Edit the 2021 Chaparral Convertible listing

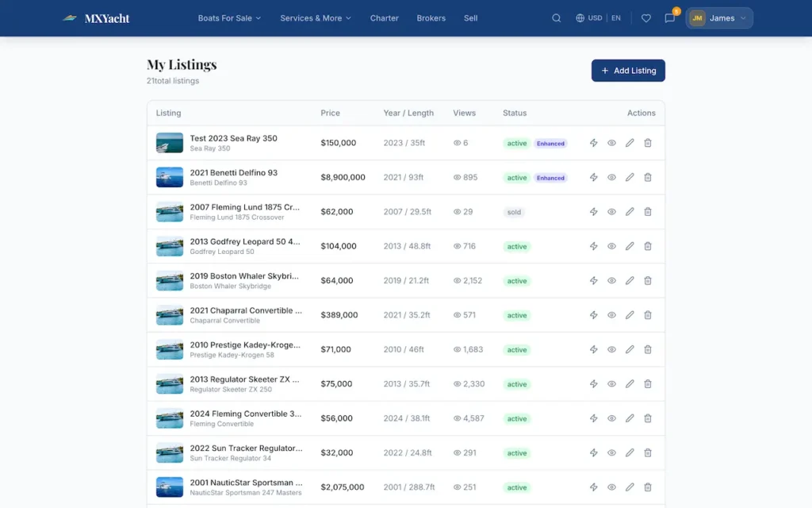tap(630, 315)
